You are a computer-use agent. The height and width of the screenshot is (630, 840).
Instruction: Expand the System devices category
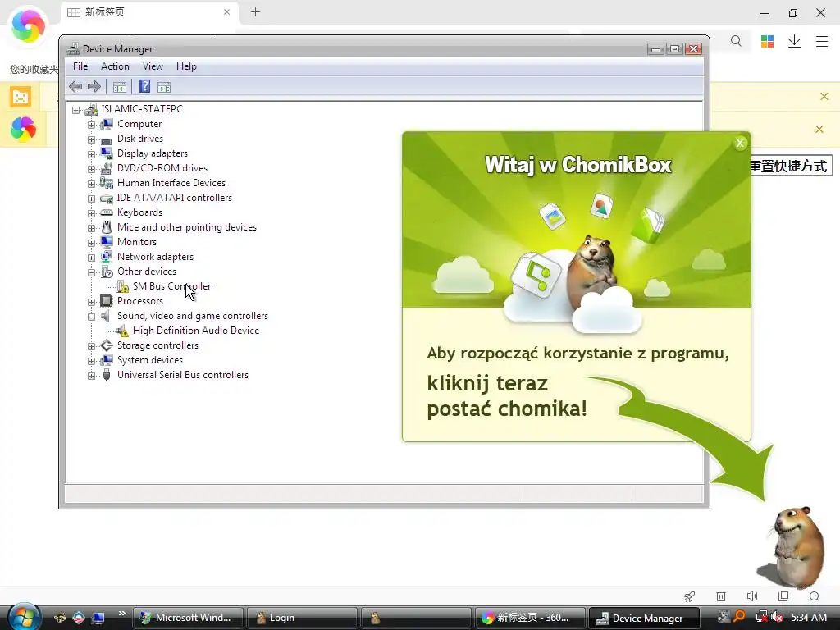(92, 361)
